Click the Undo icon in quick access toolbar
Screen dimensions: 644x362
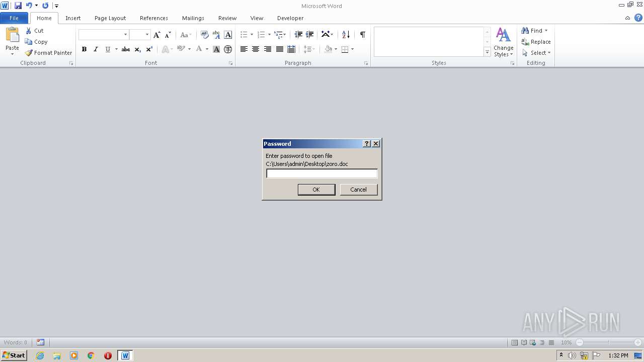coord(29,6)
